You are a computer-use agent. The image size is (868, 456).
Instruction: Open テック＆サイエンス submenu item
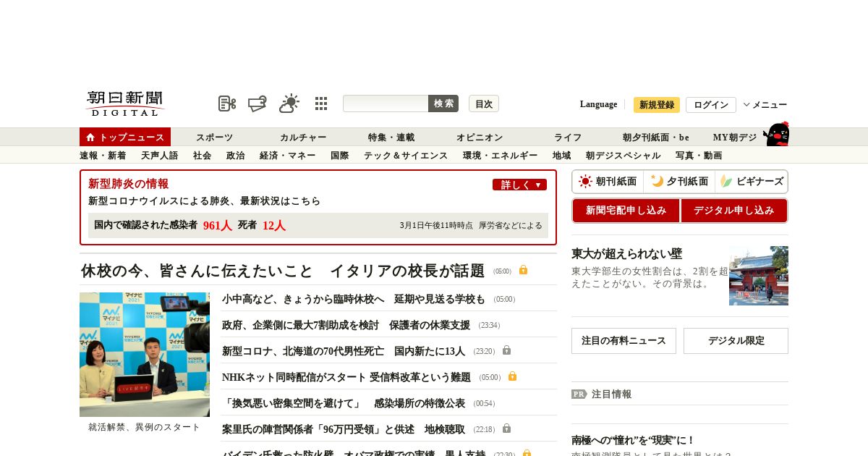click(405, 156)
